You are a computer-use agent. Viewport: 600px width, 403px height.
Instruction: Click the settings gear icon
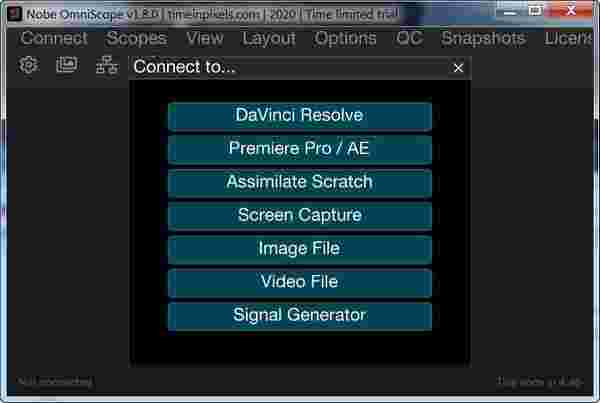pos(28,65)
